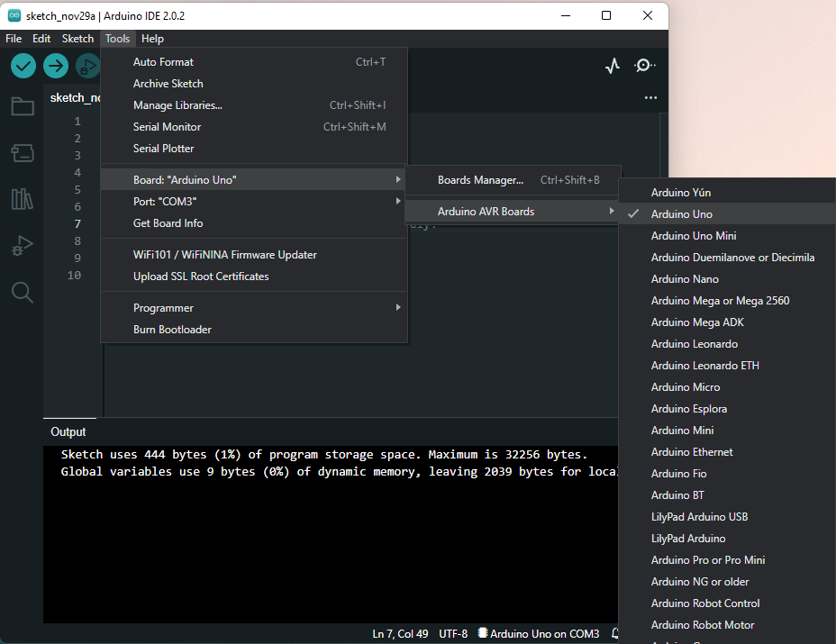836x644 pixels.
Task: Expand the Board "Arduino Uno" submenu arrow
Action: pyautogui.click(x=398, y=179)
